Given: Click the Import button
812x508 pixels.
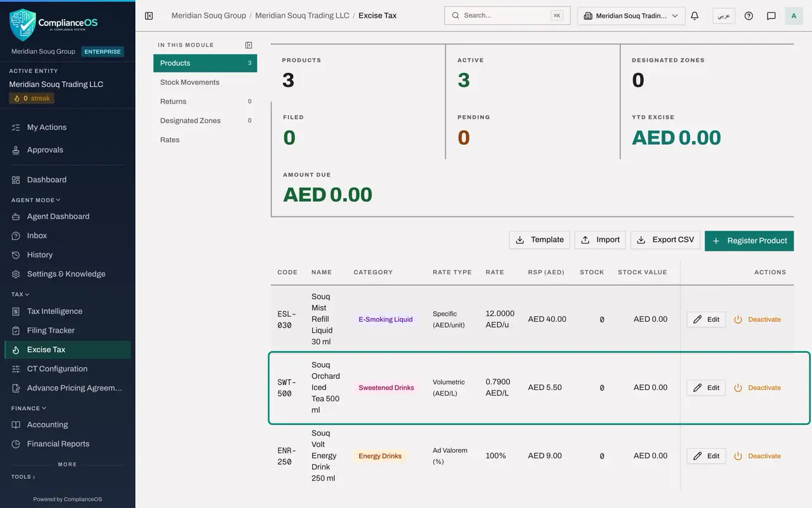Looking at the screenshot, I should 600,240.
